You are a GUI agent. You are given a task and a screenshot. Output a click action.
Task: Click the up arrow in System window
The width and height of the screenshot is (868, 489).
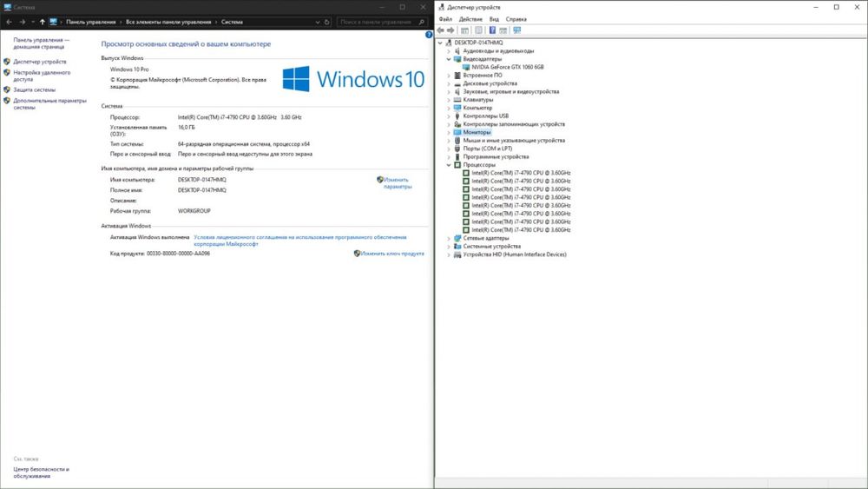(x=42, y=23)
